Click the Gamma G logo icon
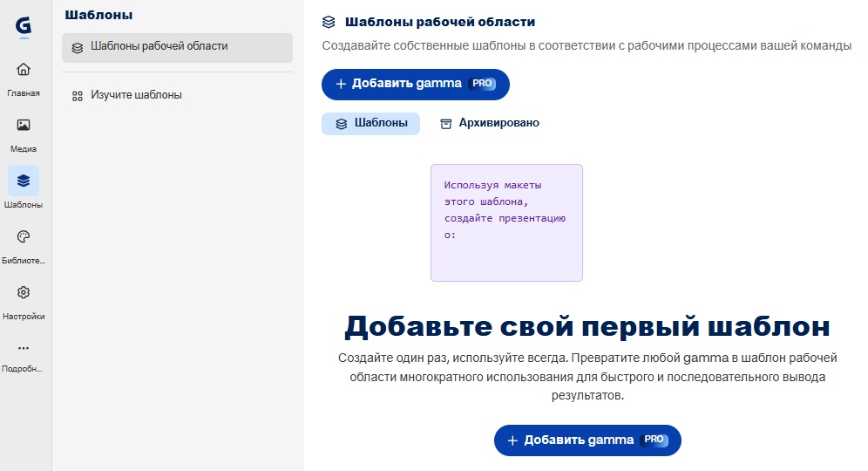The width and height of the screenshot is (868, 471). click(x=24, y=26)
